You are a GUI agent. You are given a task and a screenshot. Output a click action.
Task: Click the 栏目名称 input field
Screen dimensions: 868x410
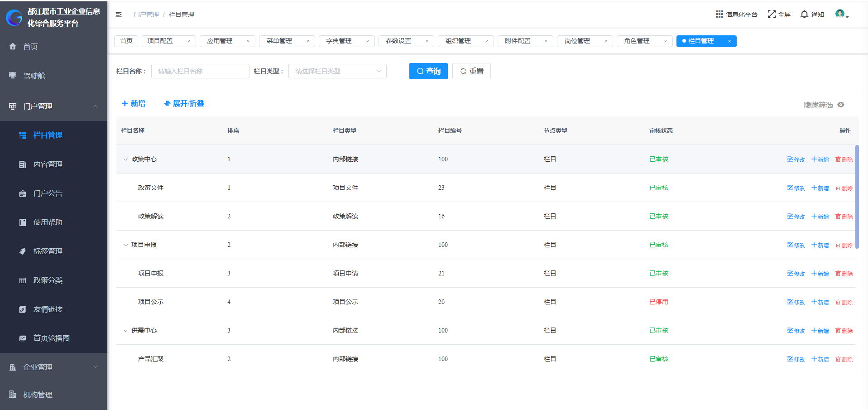[200, 71]
